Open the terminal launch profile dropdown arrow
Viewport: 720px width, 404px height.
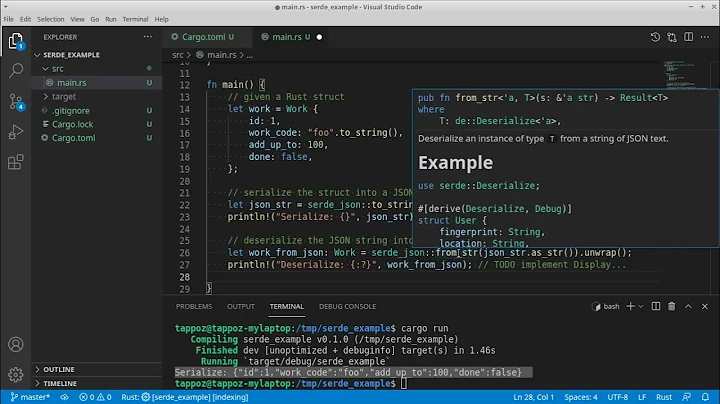(641, 306)
